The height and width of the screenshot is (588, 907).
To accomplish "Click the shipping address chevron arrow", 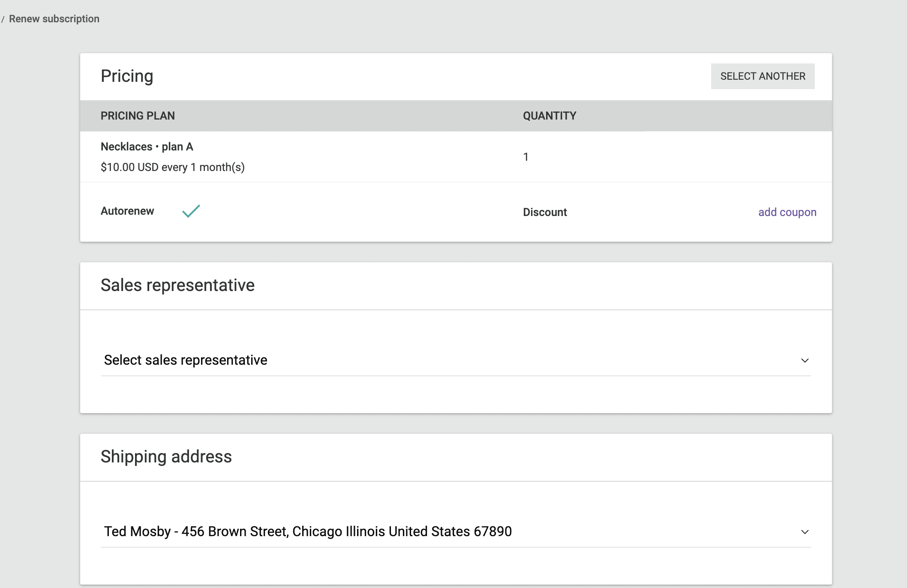I will (805, 532).
